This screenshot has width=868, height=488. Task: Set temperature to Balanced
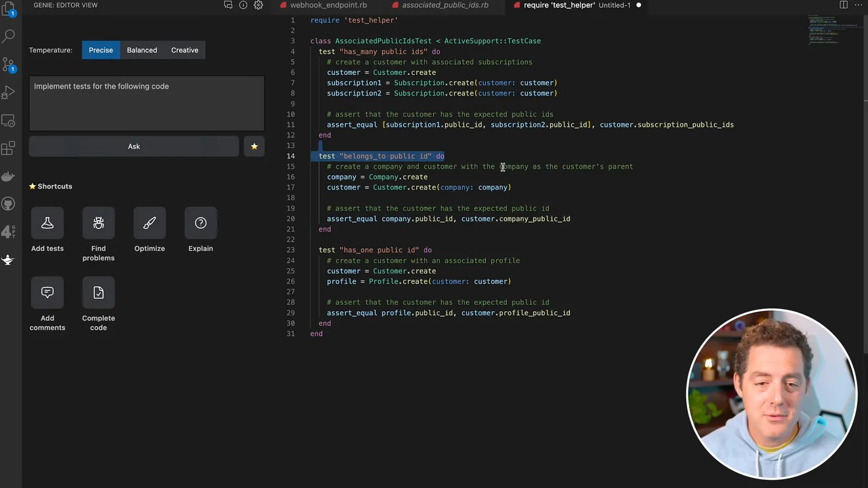coord(142,50)
